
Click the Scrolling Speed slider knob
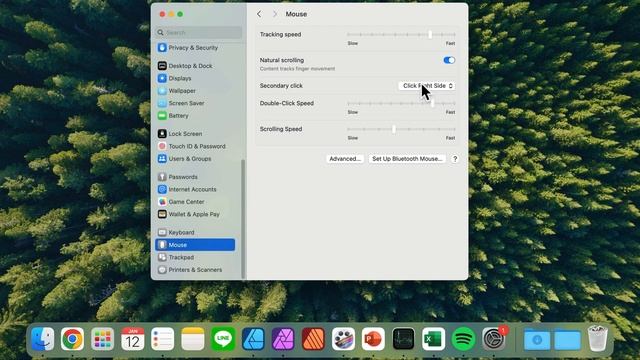394,129
